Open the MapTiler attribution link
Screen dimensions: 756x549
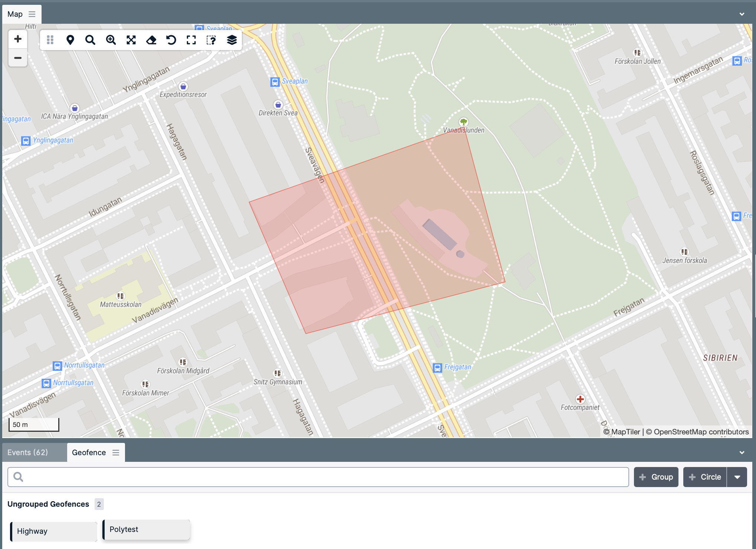tap(622, 432)
